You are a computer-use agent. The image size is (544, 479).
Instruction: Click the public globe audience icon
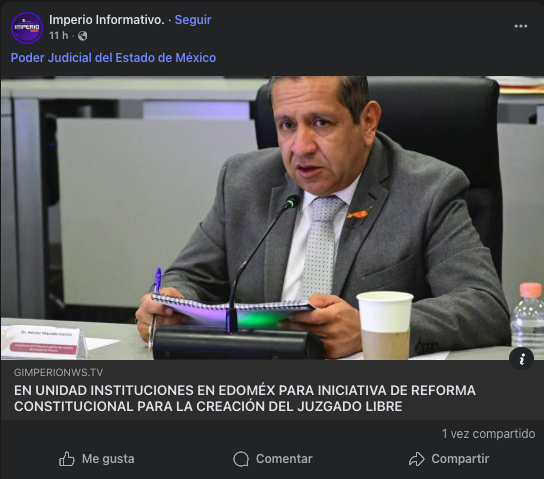(x=83, y=36)
